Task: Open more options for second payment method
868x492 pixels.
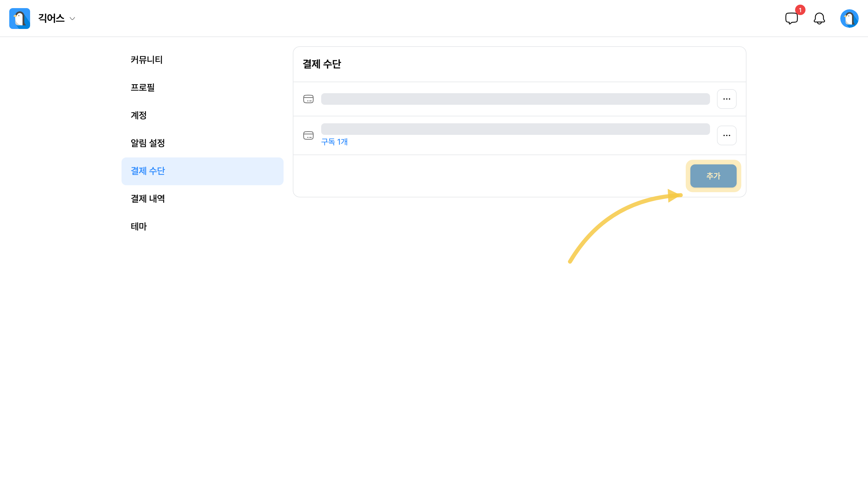Action: [x=727, y=135]
